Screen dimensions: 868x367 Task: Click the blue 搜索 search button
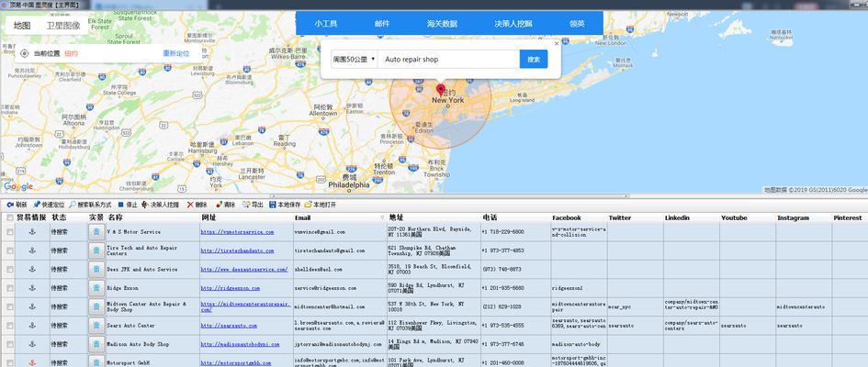point(534,59)
